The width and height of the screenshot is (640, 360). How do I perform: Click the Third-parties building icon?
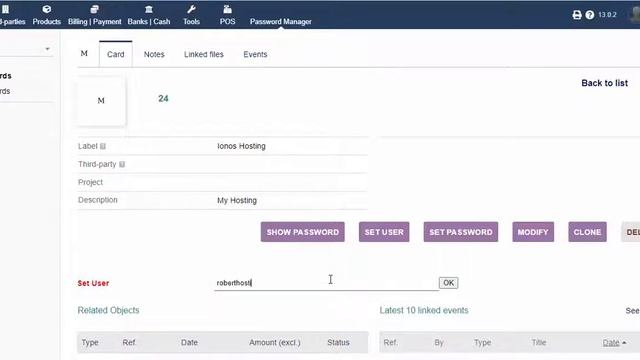click(x=5, y=9)
